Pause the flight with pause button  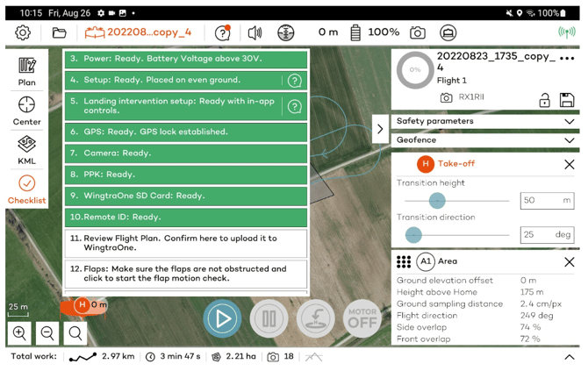269,319
